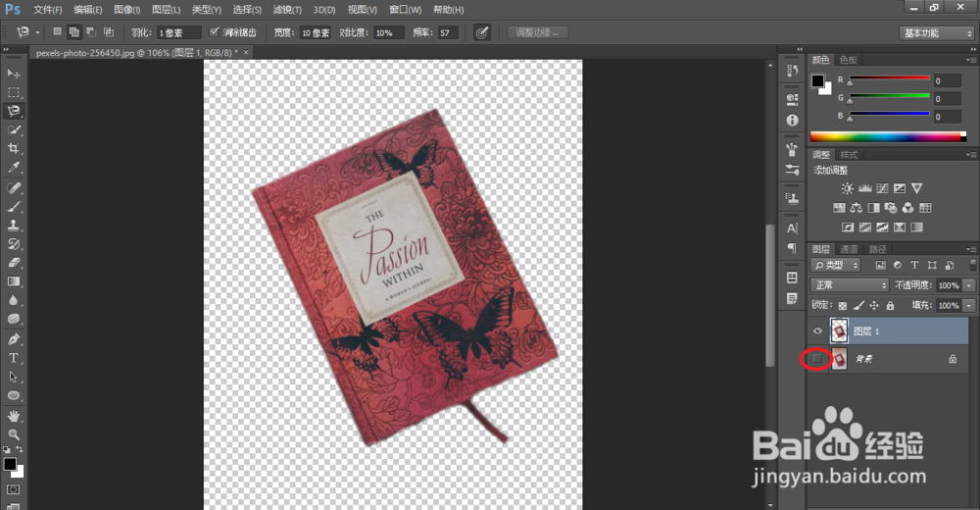Toggle lock position icon
980x510 pixels.
874,305
